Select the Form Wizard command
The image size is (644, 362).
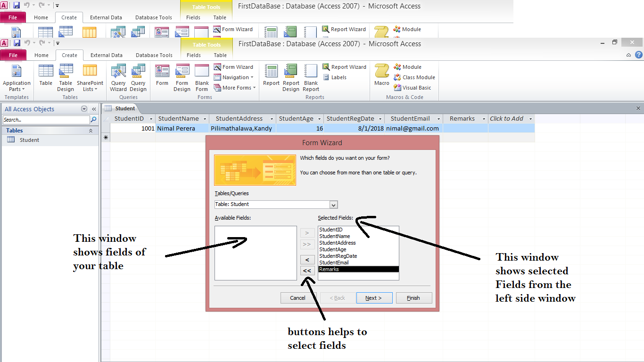(x=234, y=66)
